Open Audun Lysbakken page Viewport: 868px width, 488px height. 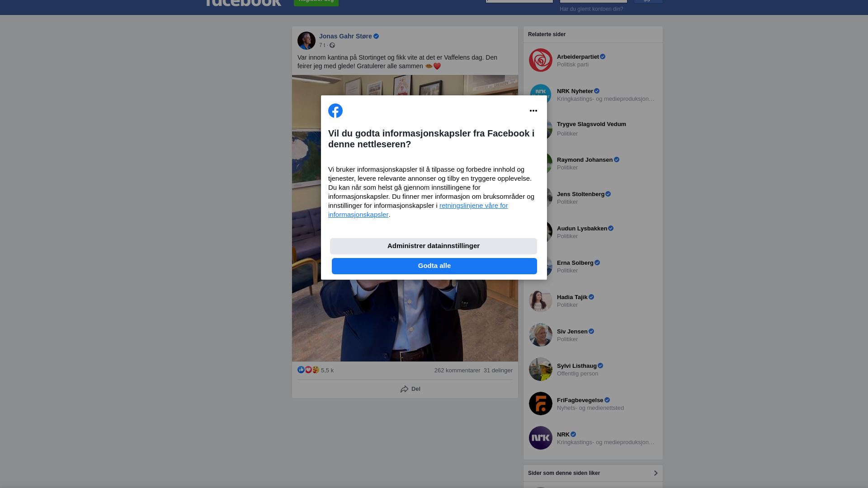pos(582,229)
